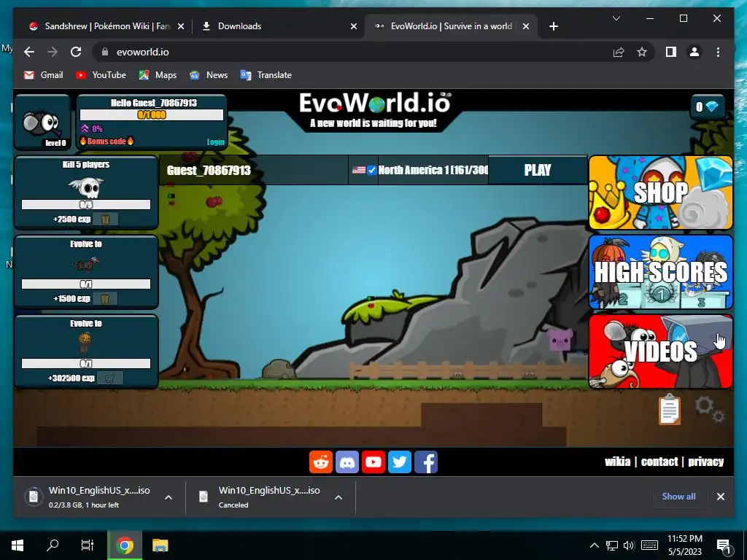The height and width of the screenshot is (560, 747).
Task: Select the EvoWorld.io tab
Action: [451, 26]
